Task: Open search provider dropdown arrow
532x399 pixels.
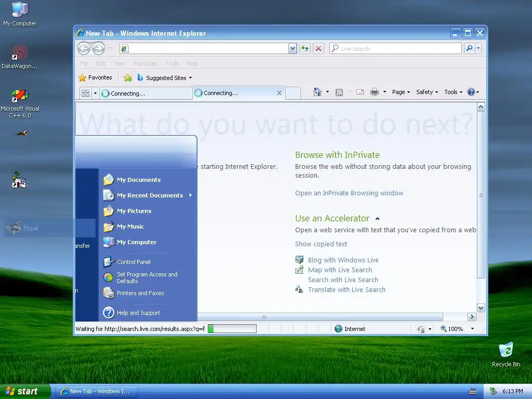Action: tap(478, 48)
